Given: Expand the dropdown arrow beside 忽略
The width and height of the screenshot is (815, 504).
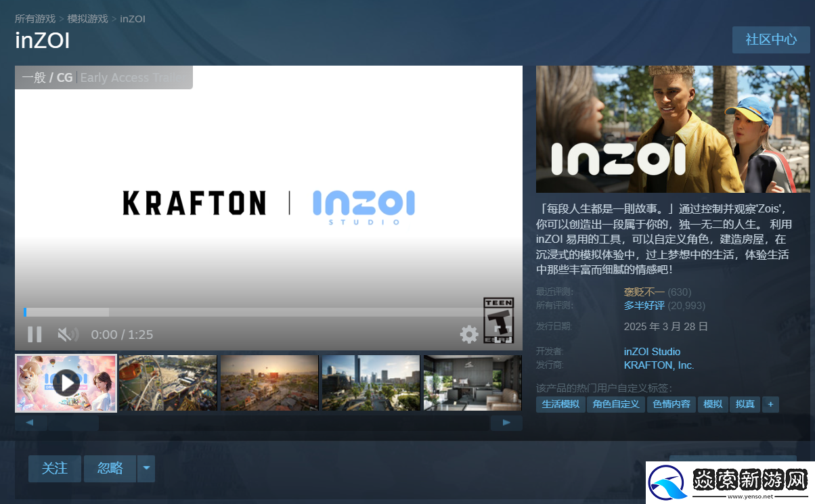Looking at the screenshot, I should click(146, 468).
